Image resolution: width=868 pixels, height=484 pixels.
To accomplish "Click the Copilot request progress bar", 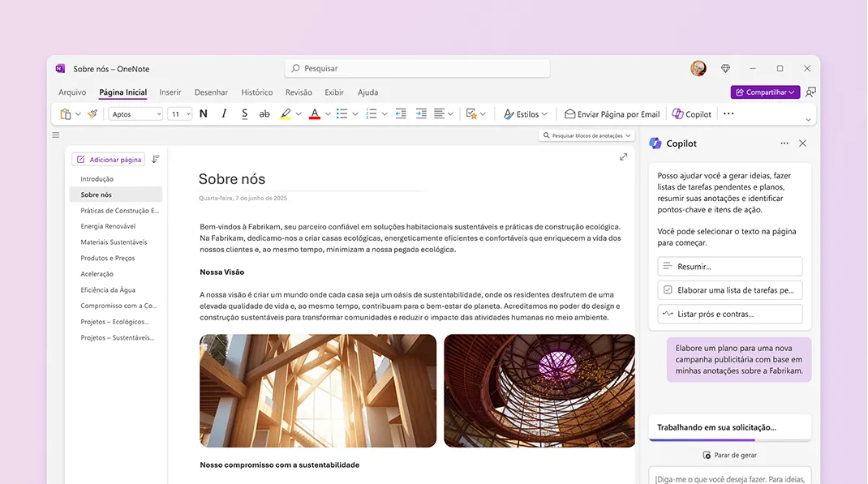I will (x=729, y=439).
